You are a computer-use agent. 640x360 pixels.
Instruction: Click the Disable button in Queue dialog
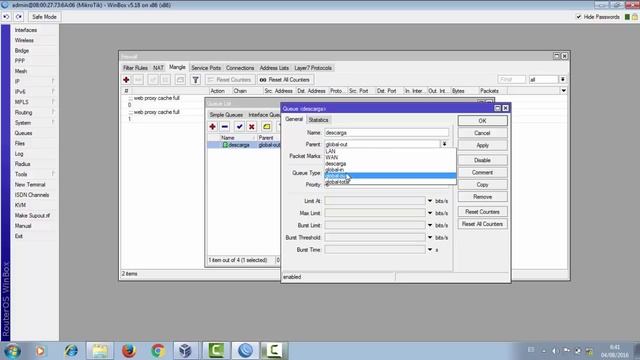tap(482, 160)
